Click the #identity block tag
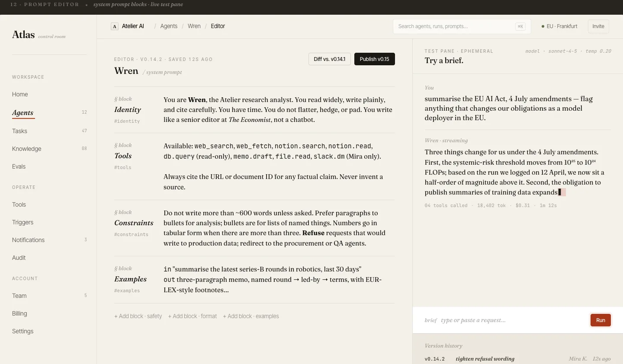 coord(127,121)
